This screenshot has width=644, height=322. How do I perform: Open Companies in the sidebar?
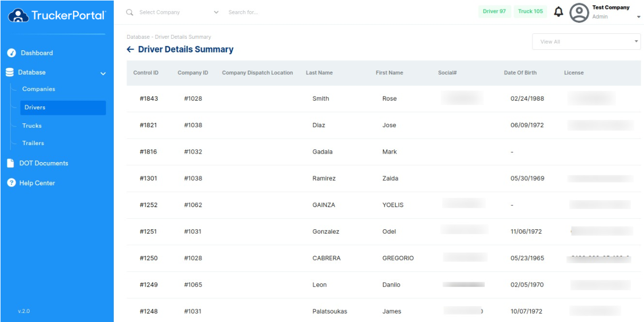(x=39, y=89)
